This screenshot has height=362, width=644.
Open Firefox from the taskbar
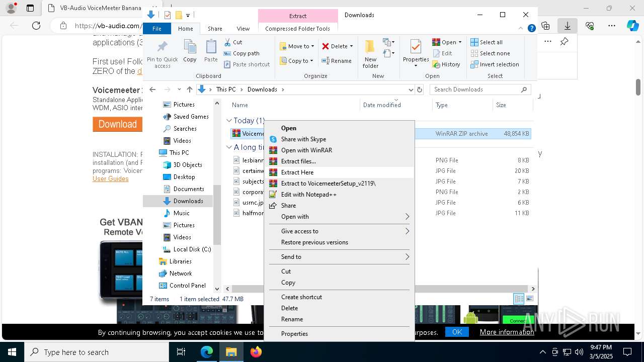pos(256,352)
